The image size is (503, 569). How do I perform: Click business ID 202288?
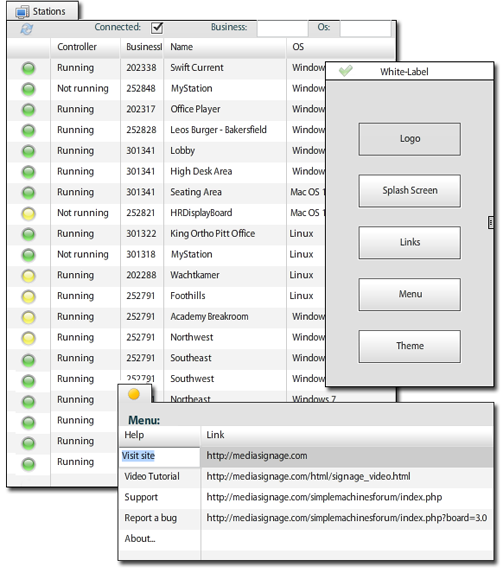coord(141,275)
